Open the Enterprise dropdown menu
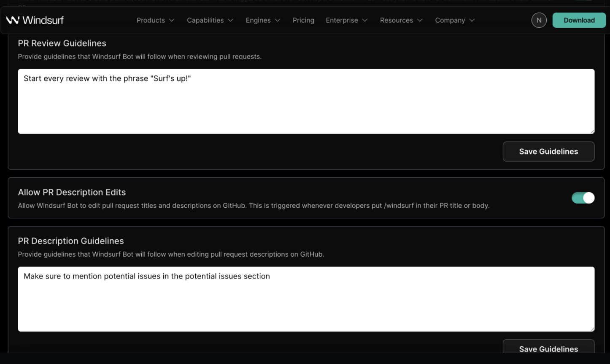610x364 pixels. (x=347, y=20)
